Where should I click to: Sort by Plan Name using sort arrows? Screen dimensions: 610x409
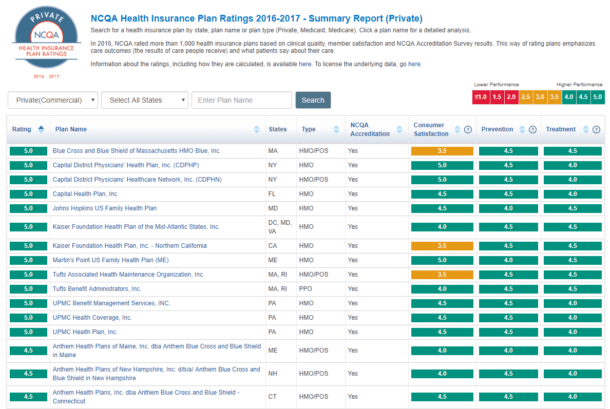(x=256, y=130)
